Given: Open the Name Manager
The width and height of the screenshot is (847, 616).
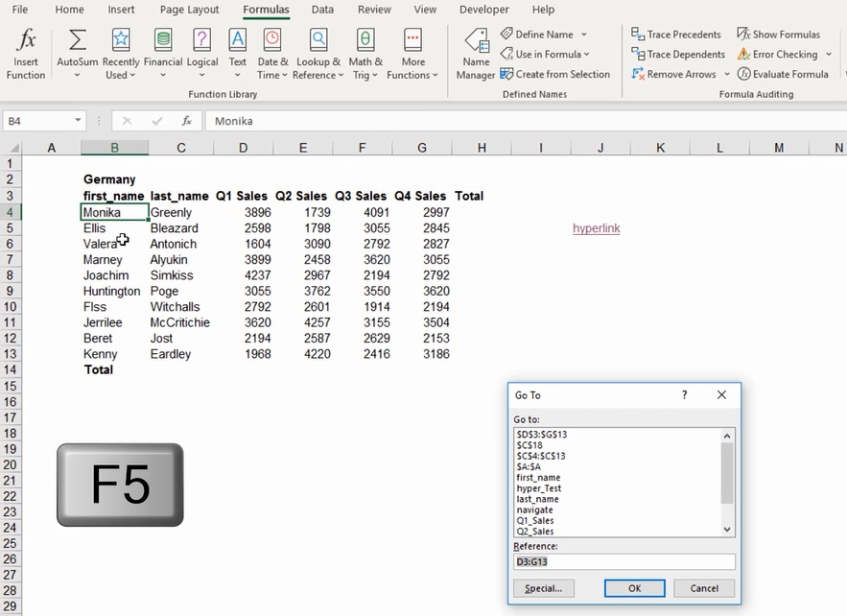Looking at the screenshot, I should [x=476, y=54].
